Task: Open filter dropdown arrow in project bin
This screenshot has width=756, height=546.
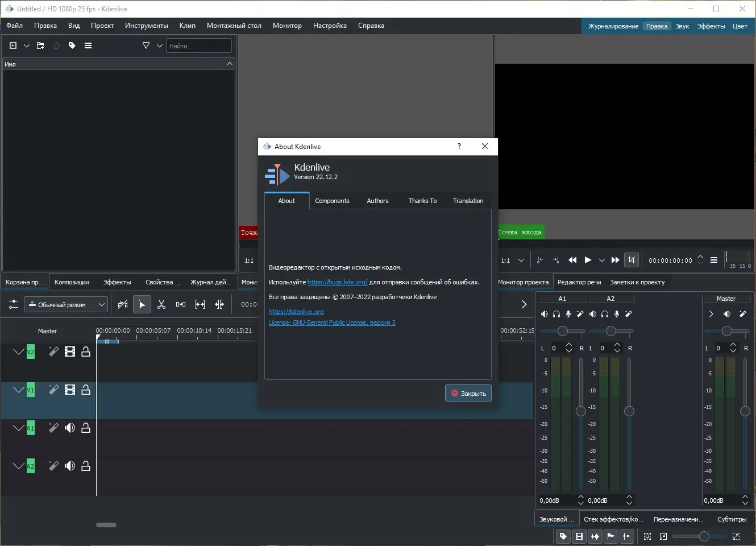Action: (x=160, y=45)
